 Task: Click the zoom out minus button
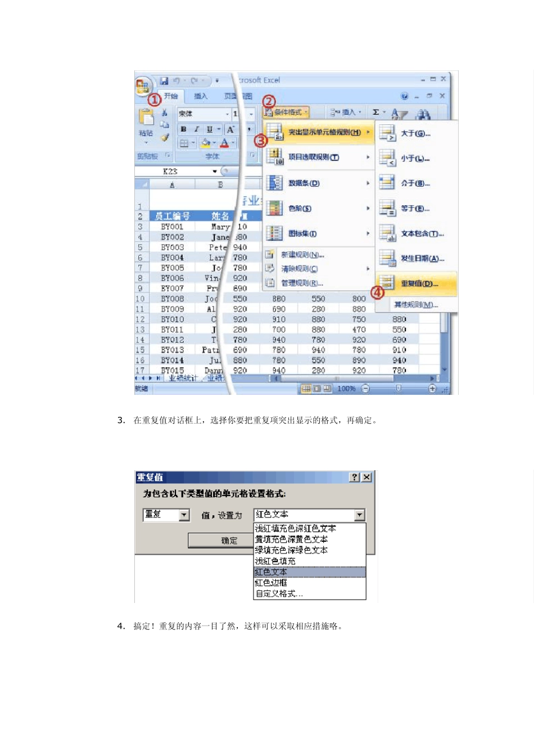pyautogui.click(x=365, y=388)
